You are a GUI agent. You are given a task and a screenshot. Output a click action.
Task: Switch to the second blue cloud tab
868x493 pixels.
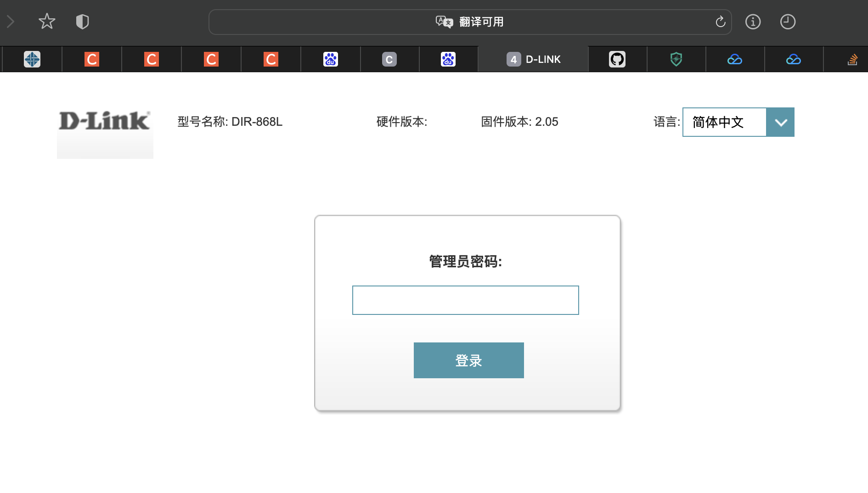coord(794,59)
